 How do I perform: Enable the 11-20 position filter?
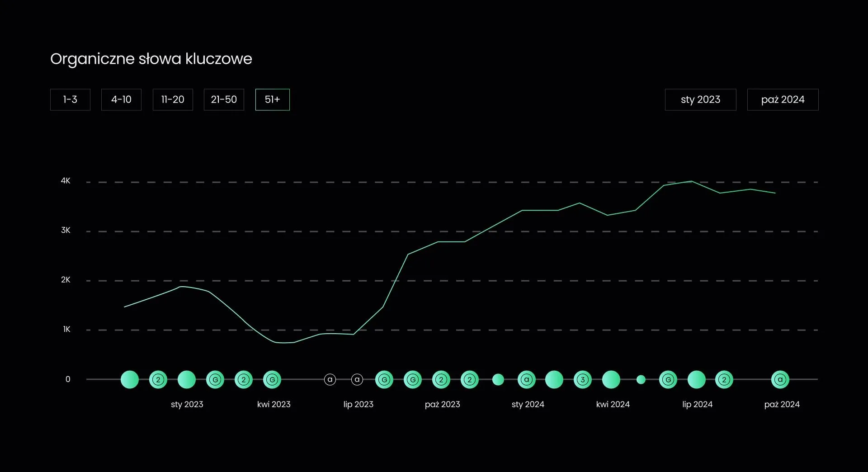[x=173, y=99]
